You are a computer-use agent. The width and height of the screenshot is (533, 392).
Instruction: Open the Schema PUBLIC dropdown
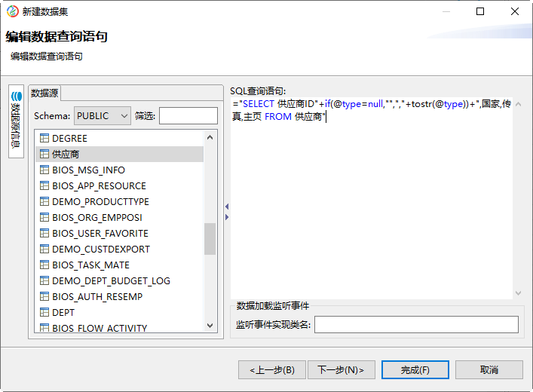[x=103, y=116]
